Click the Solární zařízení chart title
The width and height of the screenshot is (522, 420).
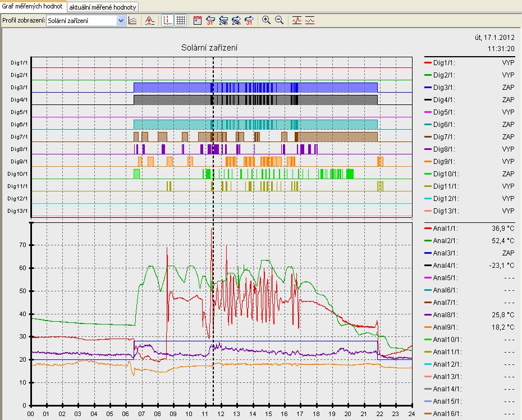click(x=209, y=48)
